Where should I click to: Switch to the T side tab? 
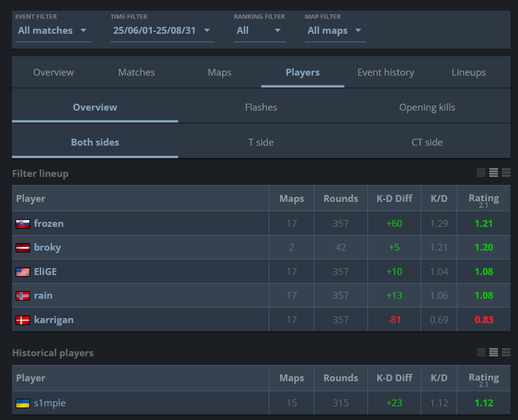261,142
